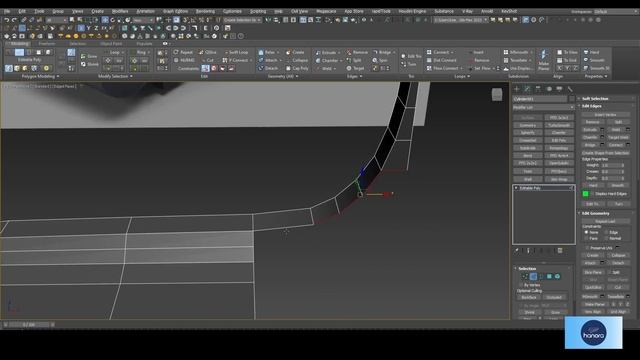Select the Edge constraint radio button
This screenshot has height=360, width=640.
[606, 232]
